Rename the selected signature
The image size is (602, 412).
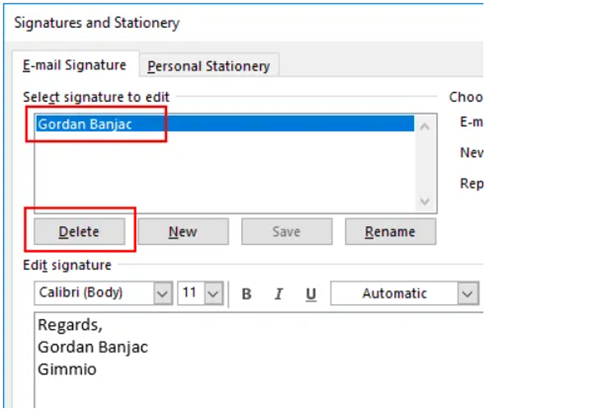click(x=390, y=231)
